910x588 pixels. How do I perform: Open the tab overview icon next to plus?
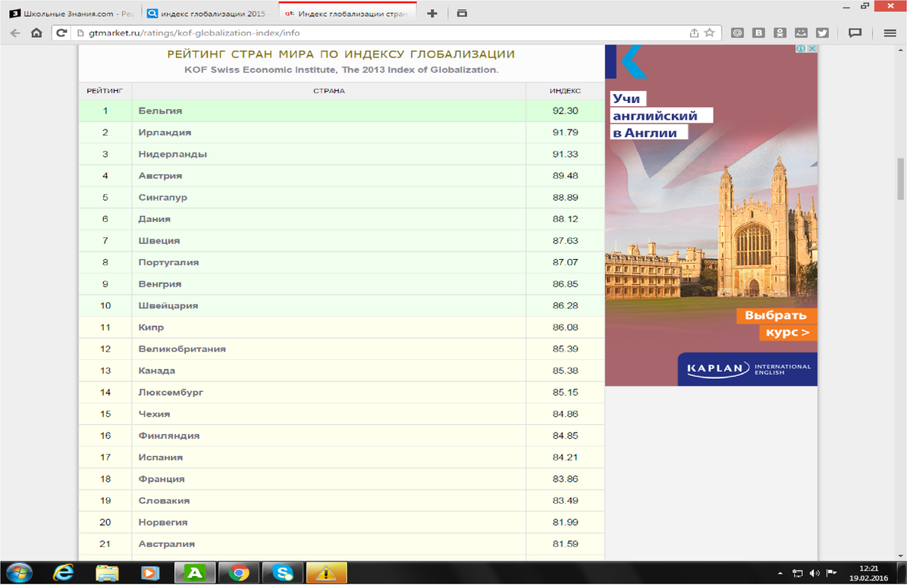coord(462,13)
